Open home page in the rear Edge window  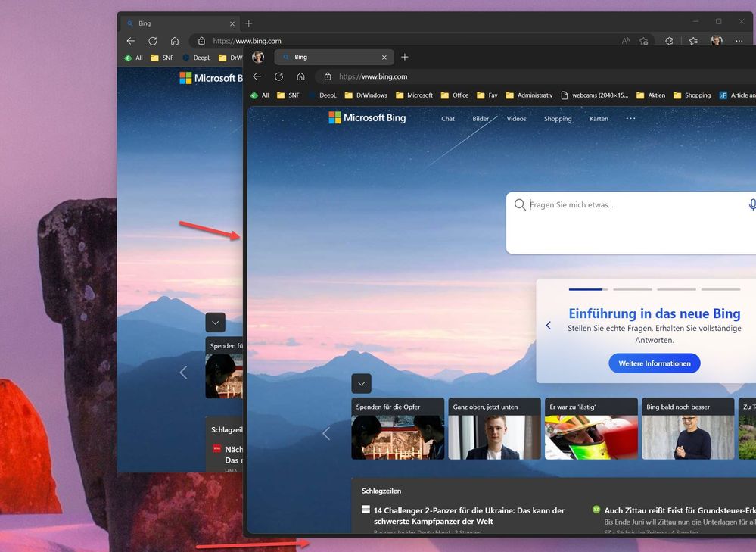click(x=175, y=41)
